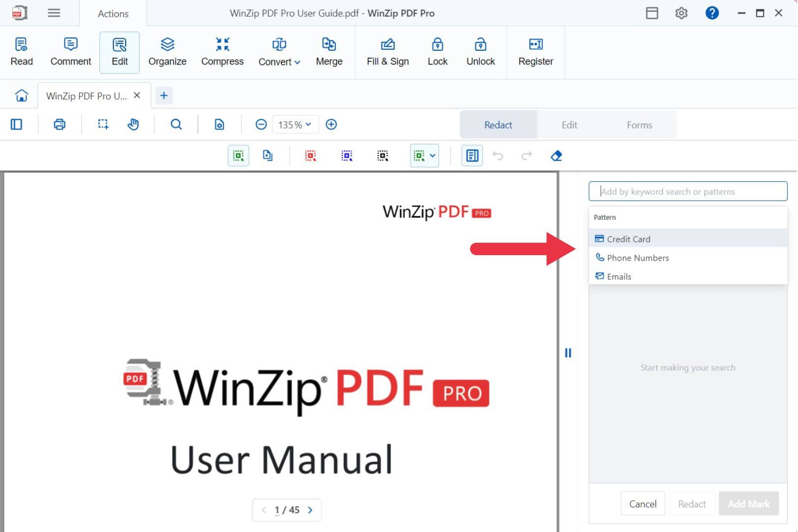
Task: Click the Print icon
Action: (60, 124)
